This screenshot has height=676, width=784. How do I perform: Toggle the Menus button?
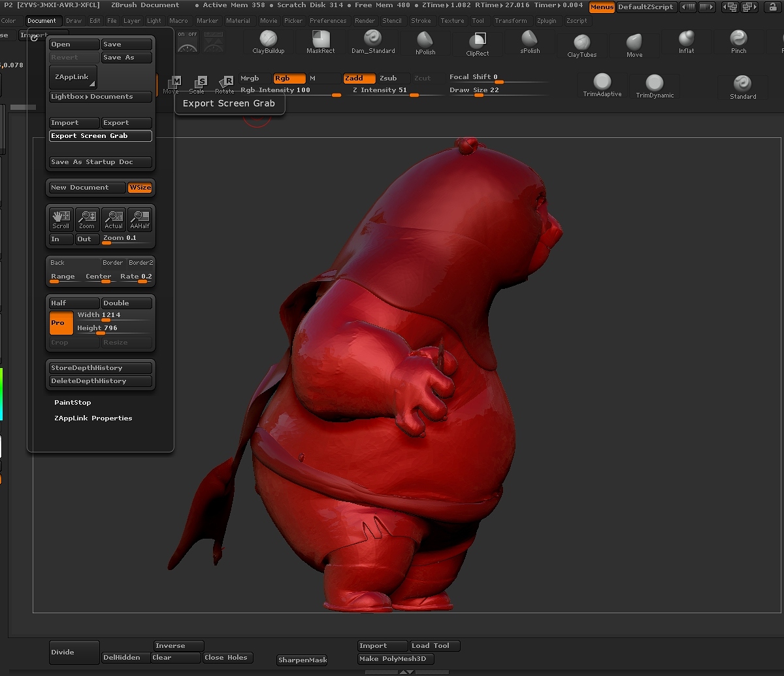[602, 7]
